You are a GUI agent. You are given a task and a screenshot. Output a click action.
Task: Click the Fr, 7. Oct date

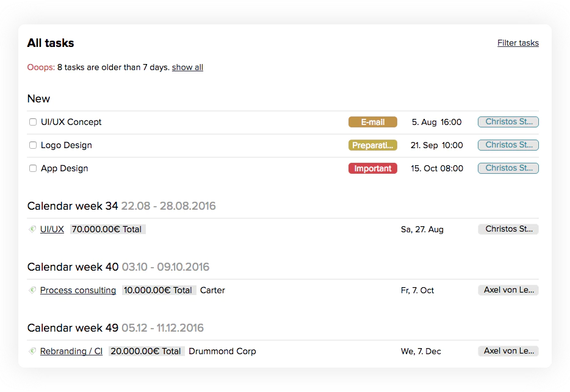[417, 291]
